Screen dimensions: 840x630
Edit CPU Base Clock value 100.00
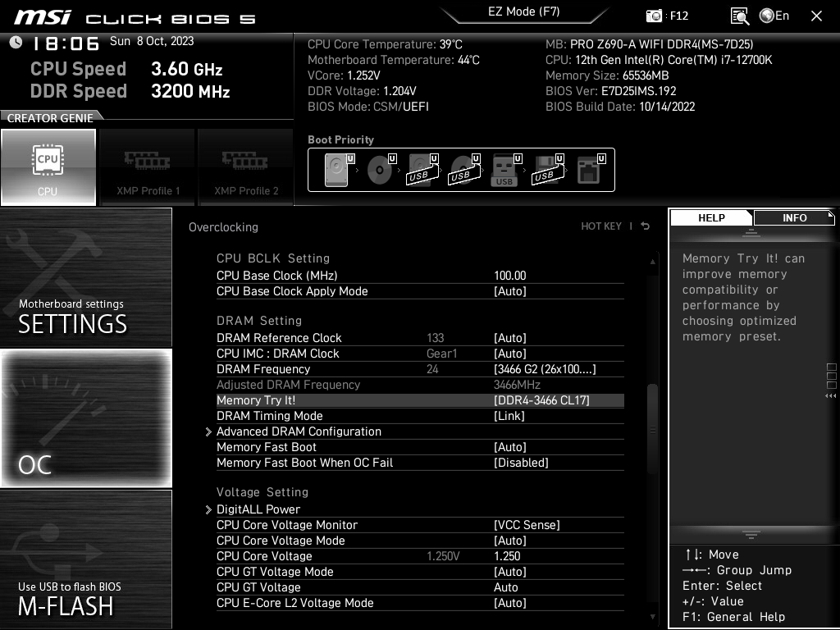click(510, 276)
